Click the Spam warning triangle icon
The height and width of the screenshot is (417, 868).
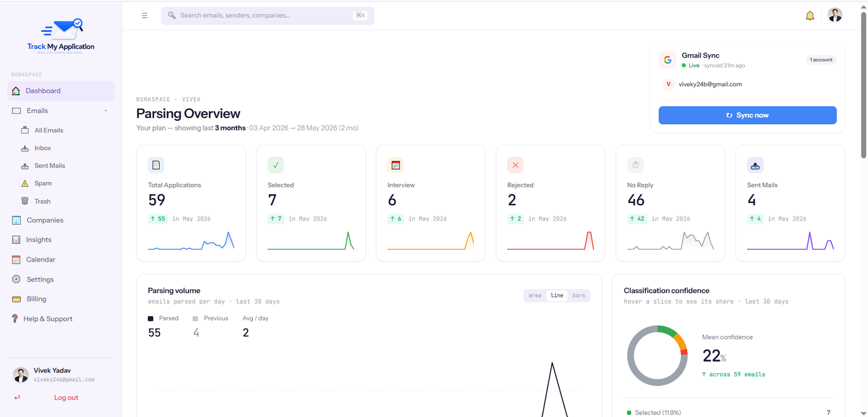click(25, 184)
